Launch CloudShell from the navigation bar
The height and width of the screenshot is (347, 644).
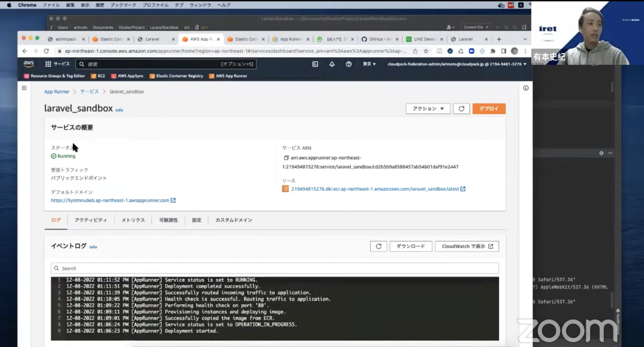315,64
